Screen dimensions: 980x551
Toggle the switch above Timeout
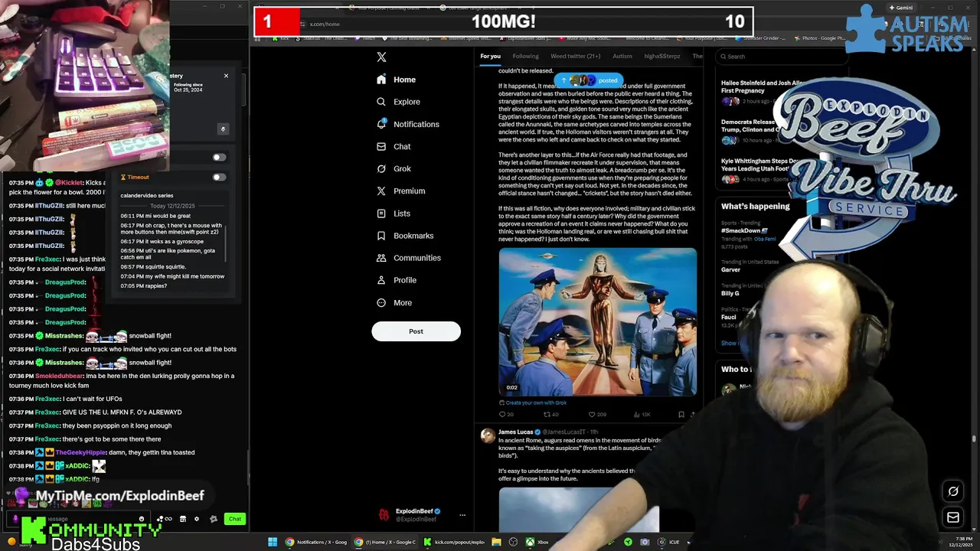(219, 157)
